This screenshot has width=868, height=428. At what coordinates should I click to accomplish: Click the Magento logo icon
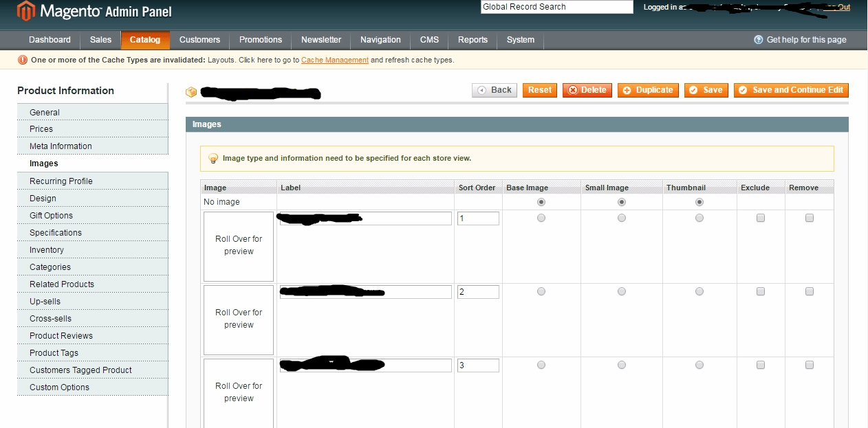(26, 12)
